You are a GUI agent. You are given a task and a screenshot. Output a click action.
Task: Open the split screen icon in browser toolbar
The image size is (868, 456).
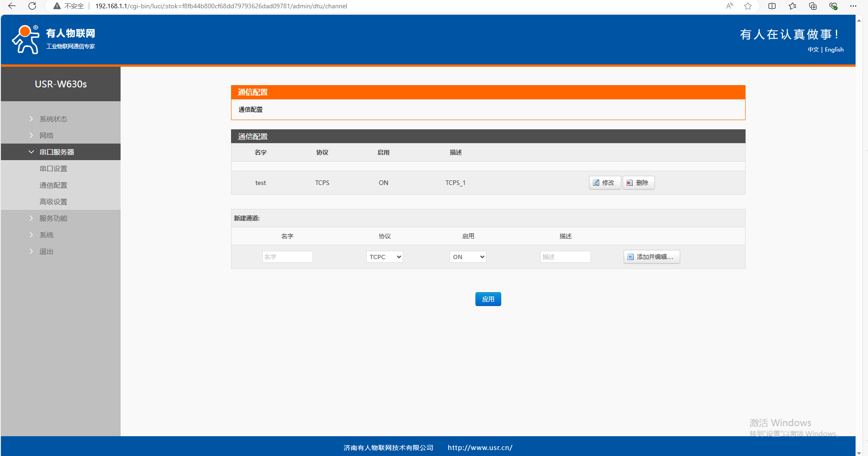coord(772,6)
